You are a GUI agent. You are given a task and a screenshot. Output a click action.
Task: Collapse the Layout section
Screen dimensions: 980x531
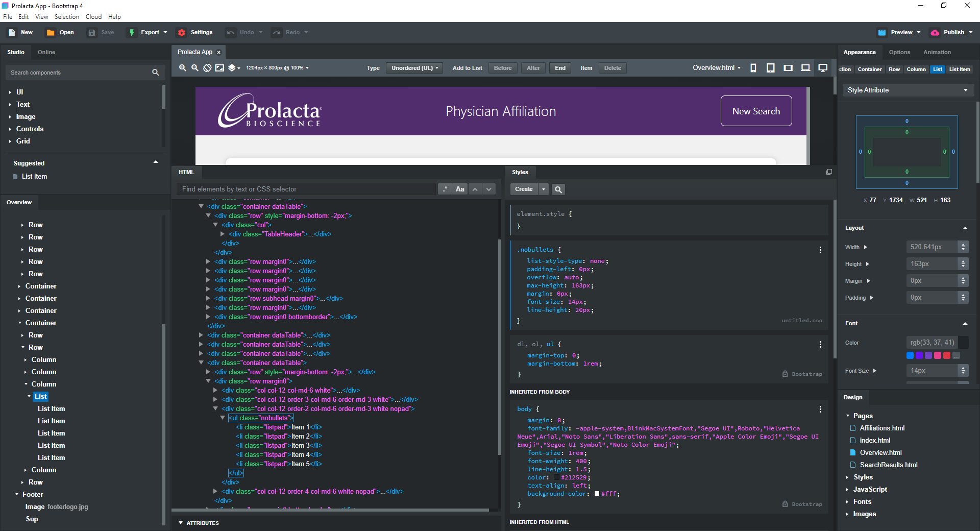pos(965,228)
